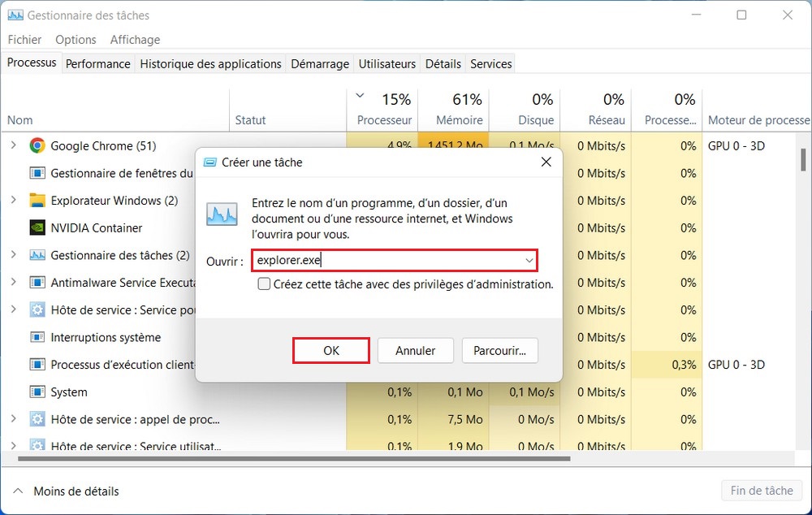Image resolution: width=812 pixels, height=515 pixels.
Task: Click the Google Chrome process icon
Action: (x=35, y=145)
